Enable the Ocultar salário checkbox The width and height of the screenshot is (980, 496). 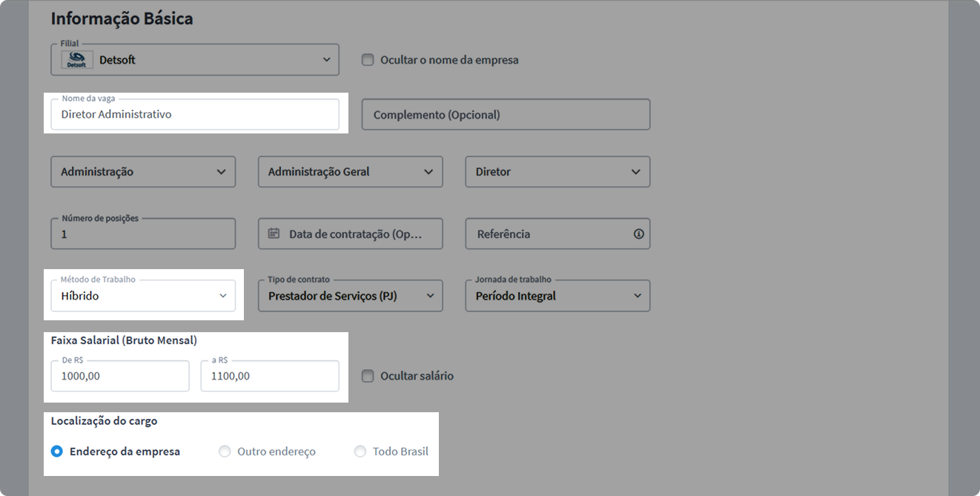click(x=368, y=376)
